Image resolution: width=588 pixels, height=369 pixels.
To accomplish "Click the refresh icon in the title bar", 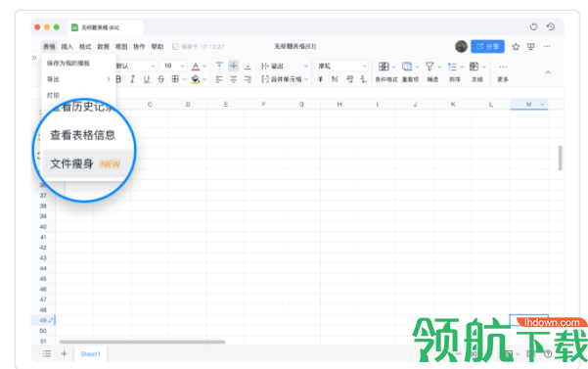I will tap(533, 26).
